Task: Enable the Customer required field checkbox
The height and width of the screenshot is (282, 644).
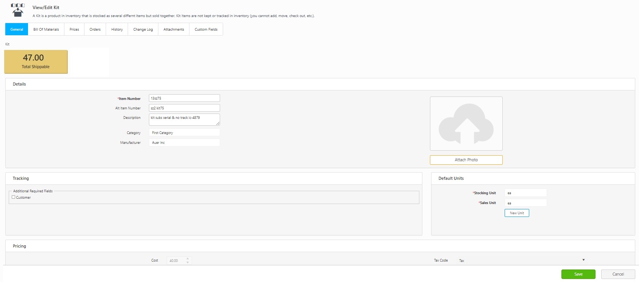Action: [14, 197]
